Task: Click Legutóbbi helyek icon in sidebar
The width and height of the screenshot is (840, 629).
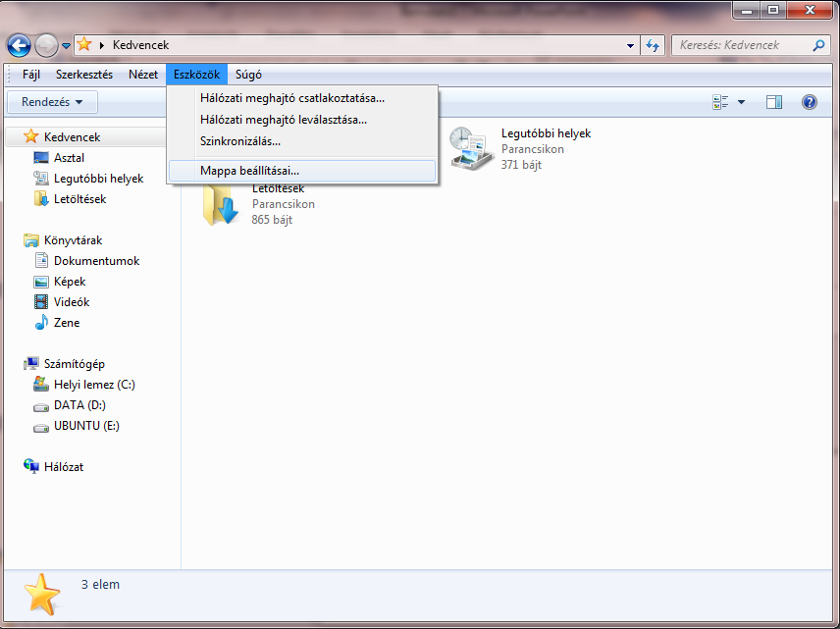Action: (41, 178)
